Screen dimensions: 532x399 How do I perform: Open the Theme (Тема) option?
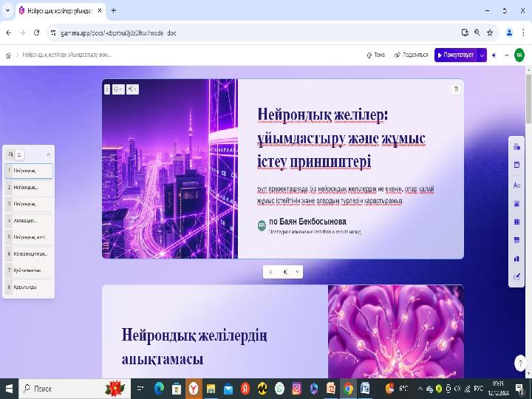pyautogui.click(x=376, y=55)
